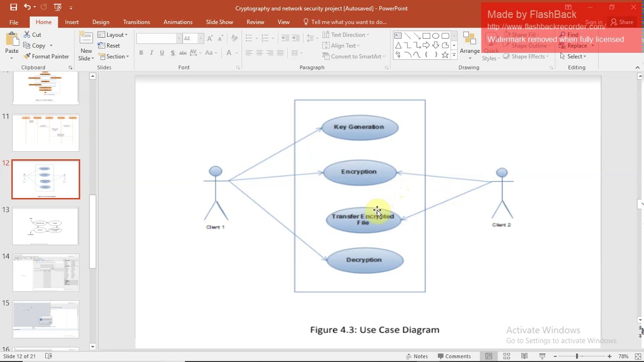Image resolution: width=644 pixels, height=362 pixels.
Task: Switch to the Insert tab
Action: tap(71, 22)
